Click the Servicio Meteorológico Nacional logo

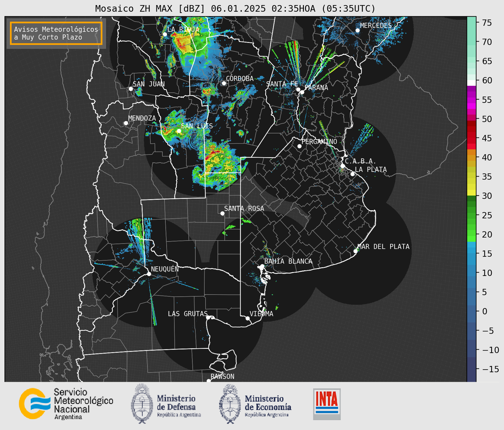pos(66,404)
